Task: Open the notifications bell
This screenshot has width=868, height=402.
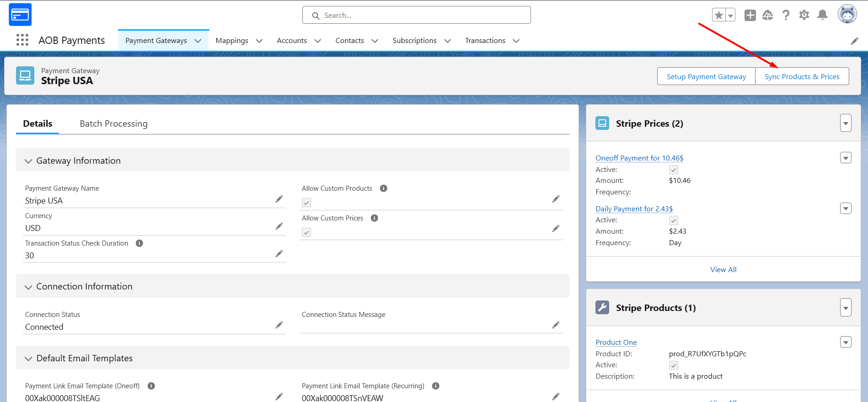Action: click(x=822, y=15)
